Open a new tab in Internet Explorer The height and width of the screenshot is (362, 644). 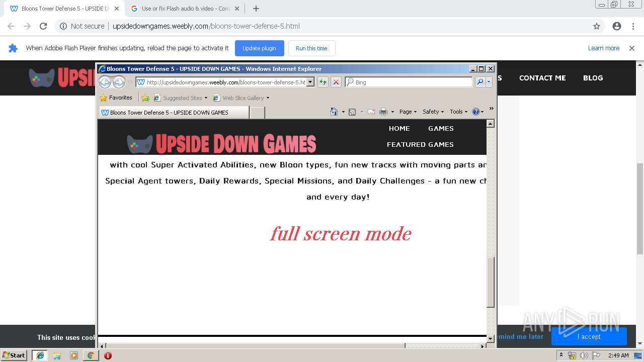[x=258, y=113]
